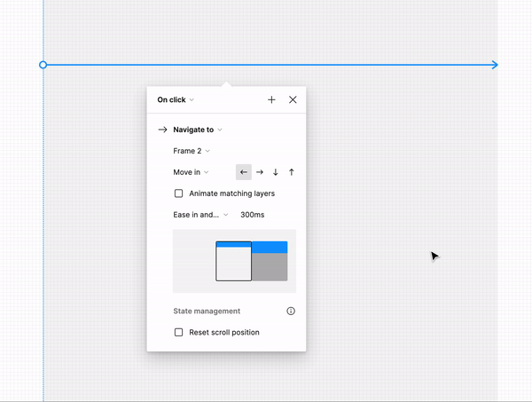Viewport: 532px width, 402px height.
Task: Click the 300ms duration field
Action: pos(253,215)
